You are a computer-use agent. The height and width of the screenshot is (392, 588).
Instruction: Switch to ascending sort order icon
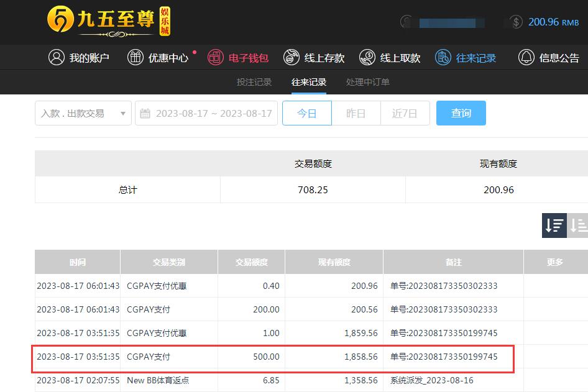point(578,226)
